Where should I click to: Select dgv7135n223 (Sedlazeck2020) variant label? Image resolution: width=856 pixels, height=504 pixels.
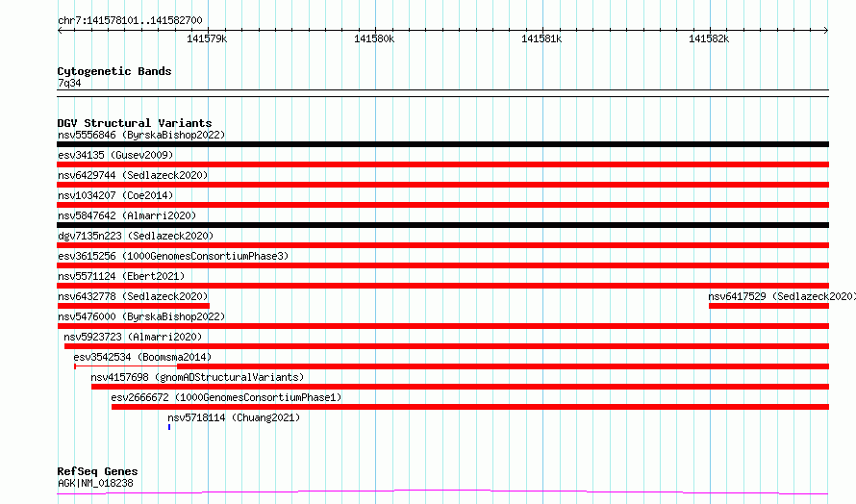(136, 236)
